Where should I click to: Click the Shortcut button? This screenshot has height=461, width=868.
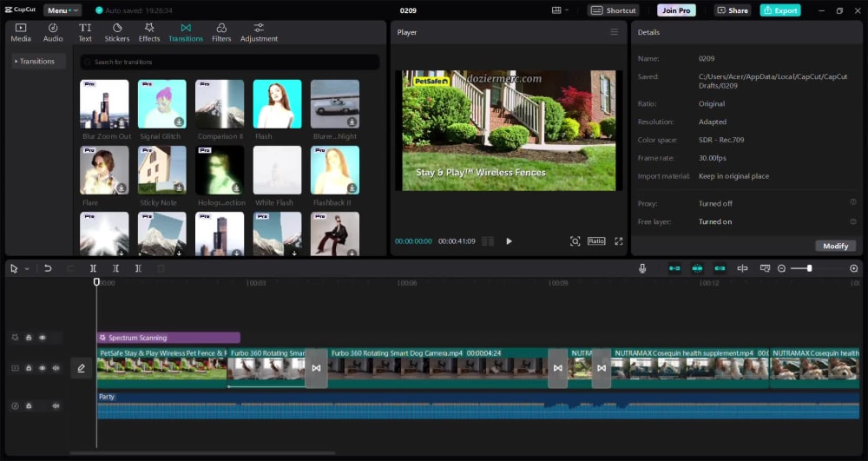pos(614,10)
